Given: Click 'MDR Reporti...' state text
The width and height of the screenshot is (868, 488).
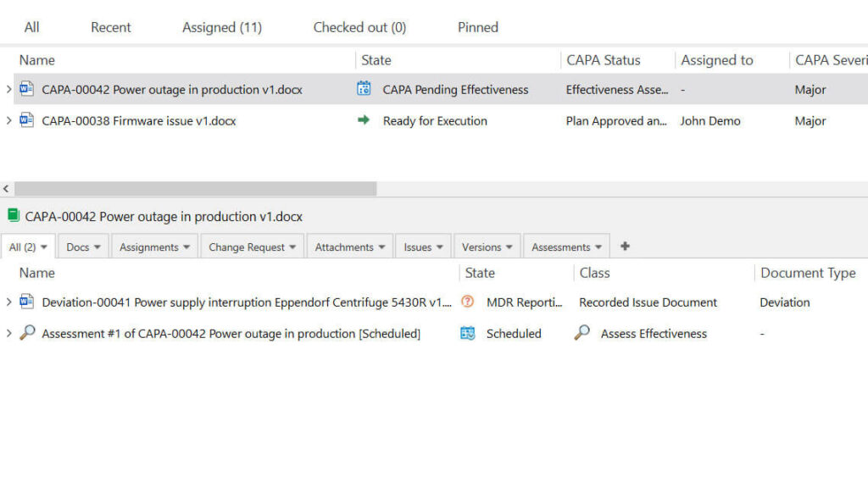Looking at the screenshot, I should (x=524, y=302).
